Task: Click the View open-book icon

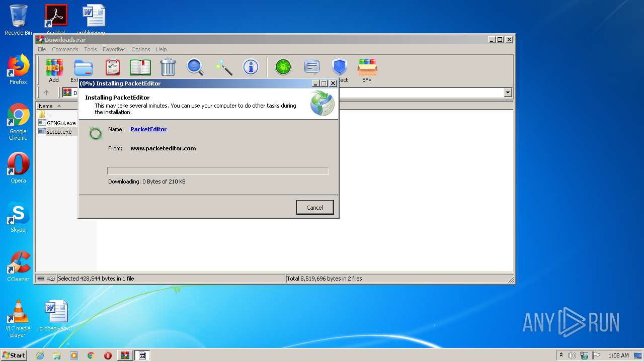Action: [140, 67]
